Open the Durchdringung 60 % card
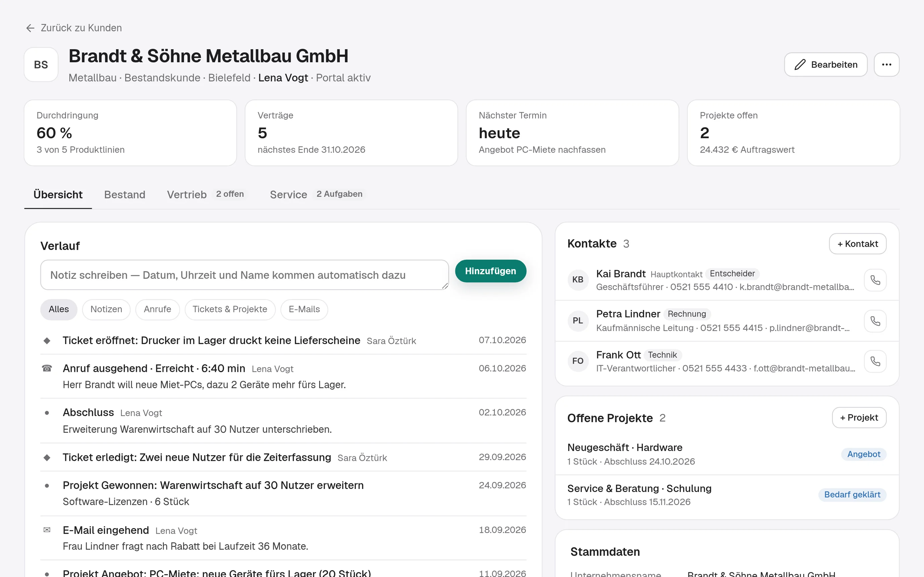This screenshot has height=577, width=924. coord(130,133)
